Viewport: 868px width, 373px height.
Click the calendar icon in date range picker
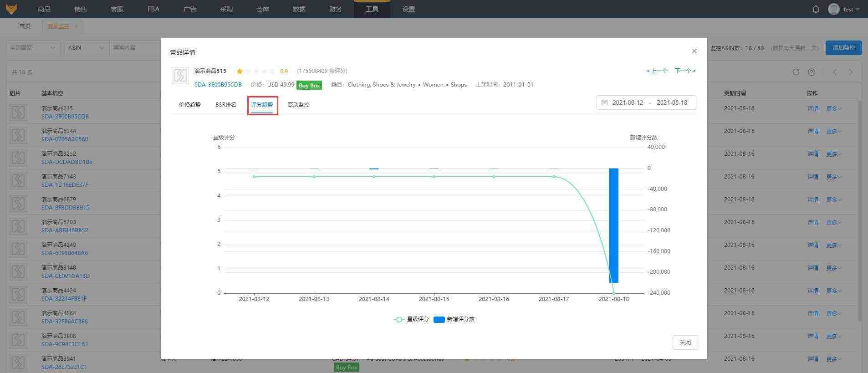(604, 102)
